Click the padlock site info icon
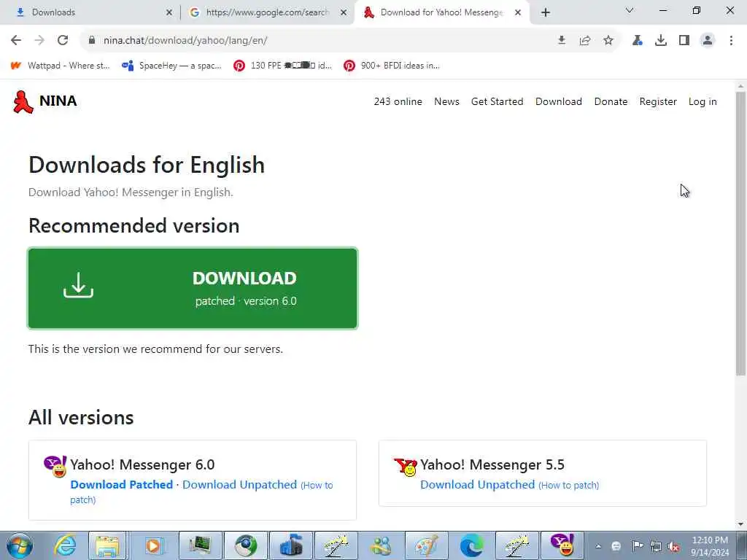This screenshot has width=747, height=560. click(92, 41)
